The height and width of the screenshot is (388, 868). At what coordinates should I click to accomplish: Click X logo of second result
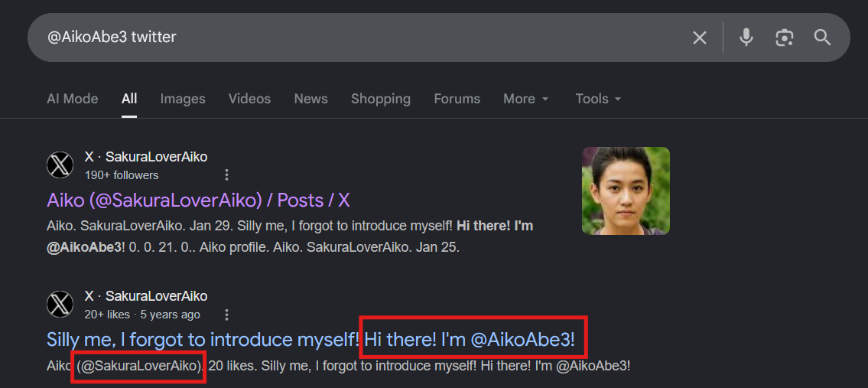click(x=60, y=305)
